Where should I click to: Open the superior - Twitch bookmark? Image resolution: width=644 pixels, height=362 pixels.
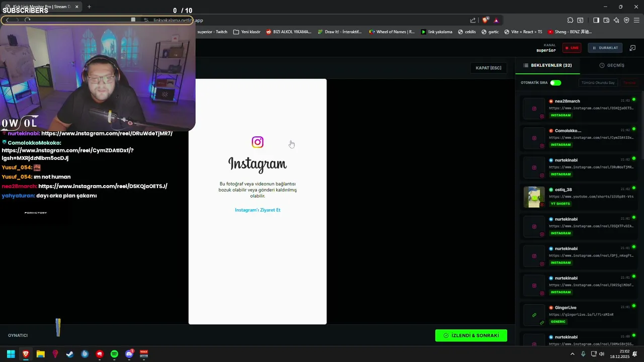coord(212,32)
